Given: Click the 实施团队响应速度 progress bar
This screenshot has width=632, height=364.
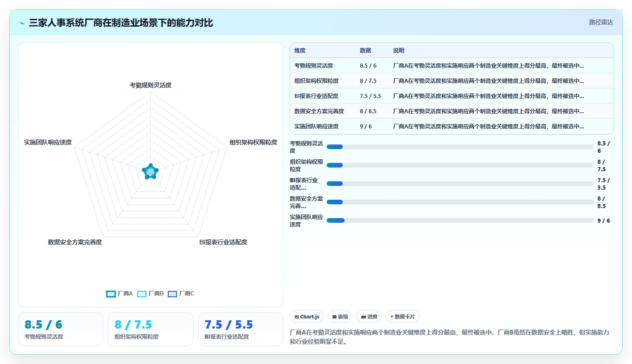Looking at the screenshot, I should (460, 220).
